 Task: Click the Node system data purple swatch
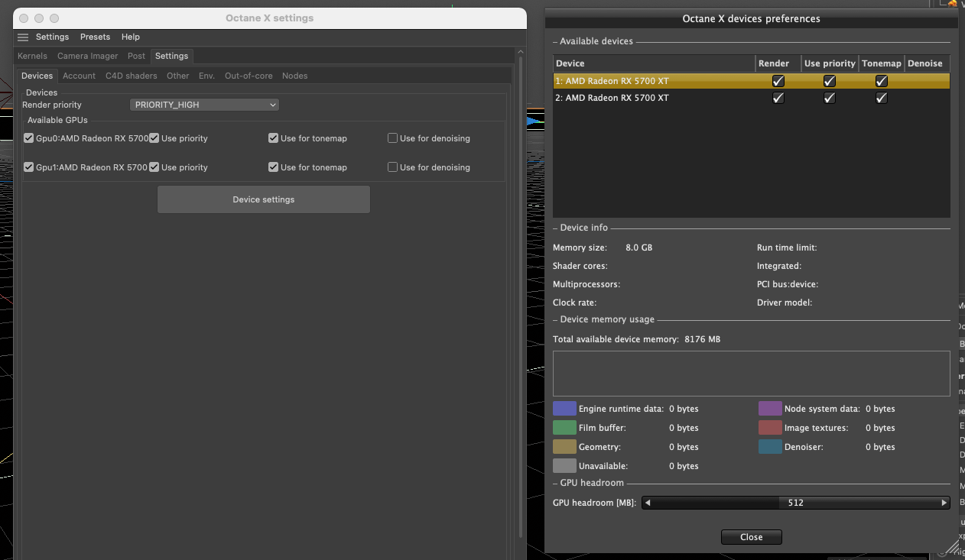770,409
